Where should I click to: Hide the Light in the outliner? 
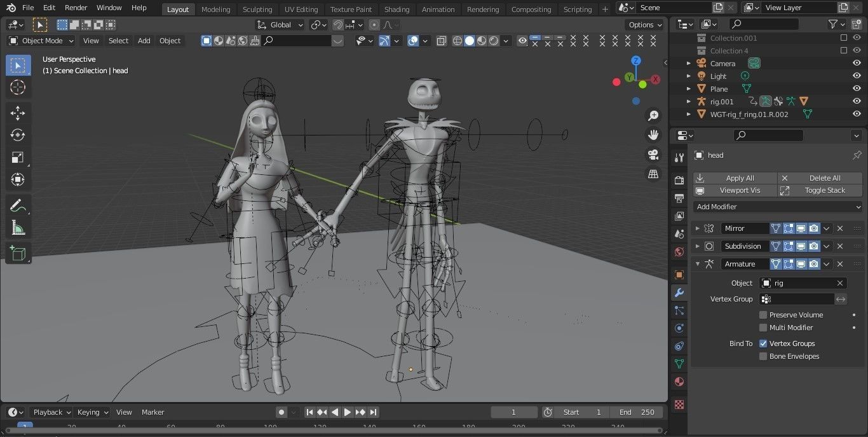(x=857, y=76)
